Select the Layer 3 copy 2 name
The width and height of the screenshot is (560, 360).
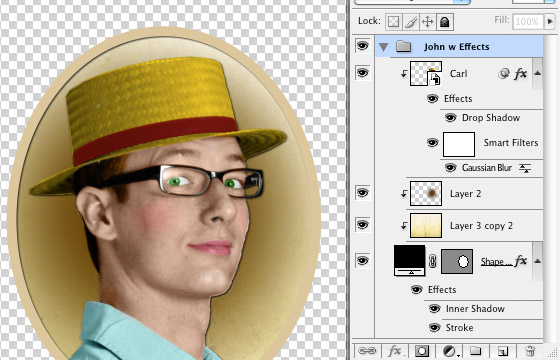[481, 226]
